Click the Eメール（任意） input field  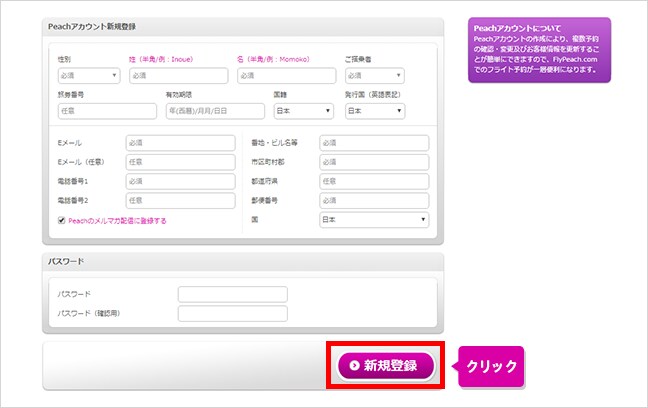[180, 162]
